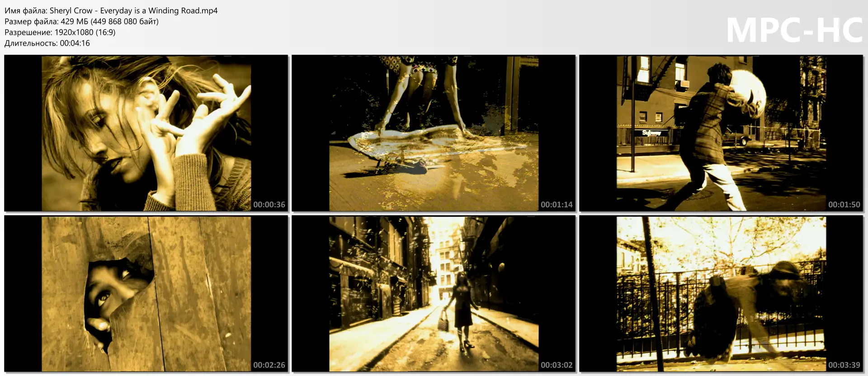Viewport: 868px width, 376px height.
Task: Click the timestamp 00:03:39
Action: point(844,365)
